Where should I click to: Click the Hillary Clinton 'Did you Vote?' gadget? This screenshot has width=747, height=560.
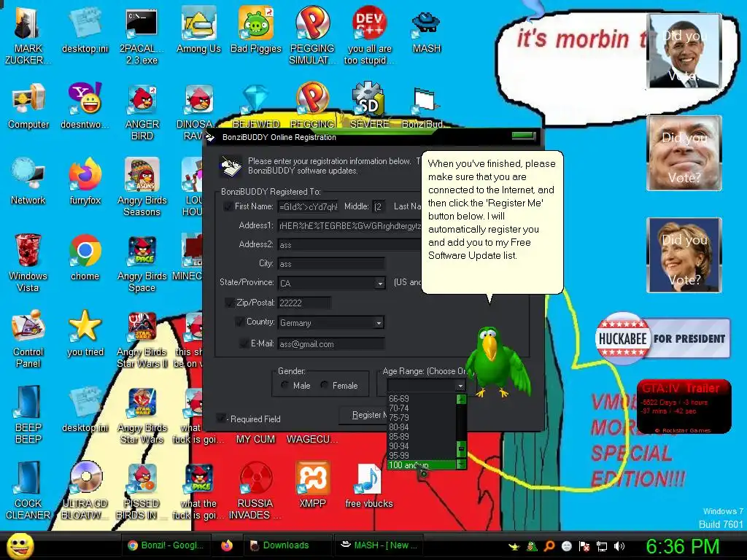(x=684, y=254)
